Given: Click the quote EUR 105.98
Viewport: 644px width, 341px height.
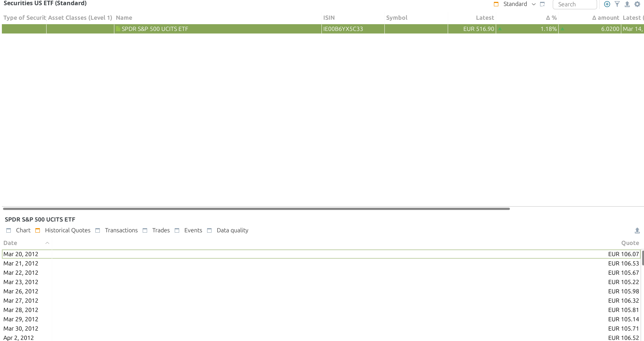Looking at the screenshot, I should tap(624, 291).
